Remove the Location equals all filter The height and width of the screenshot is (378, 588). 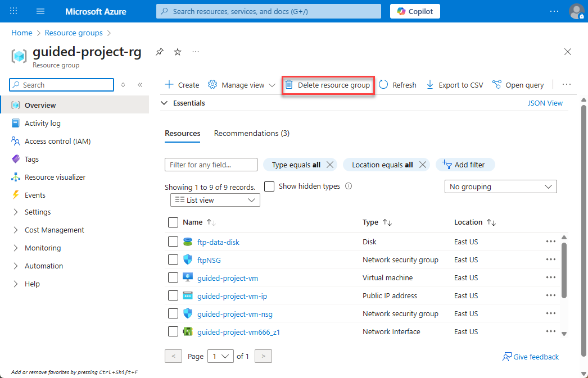422,165
